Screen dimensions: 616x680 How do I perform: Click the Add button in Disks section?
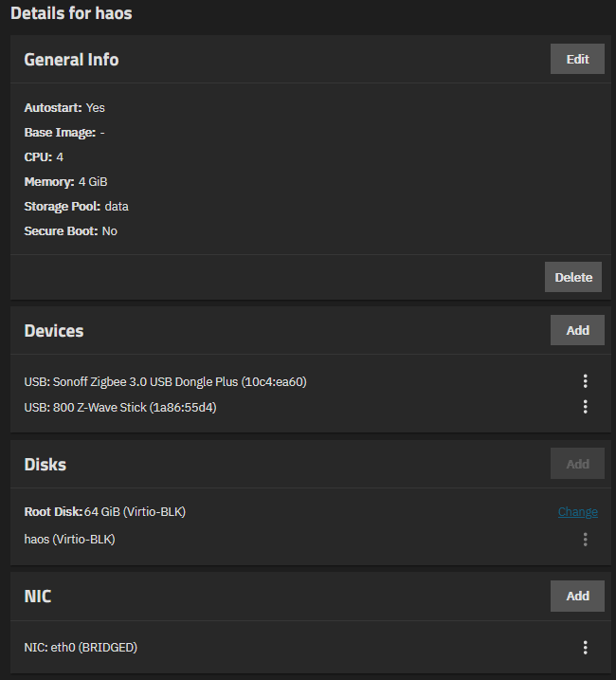coord(577,464)
